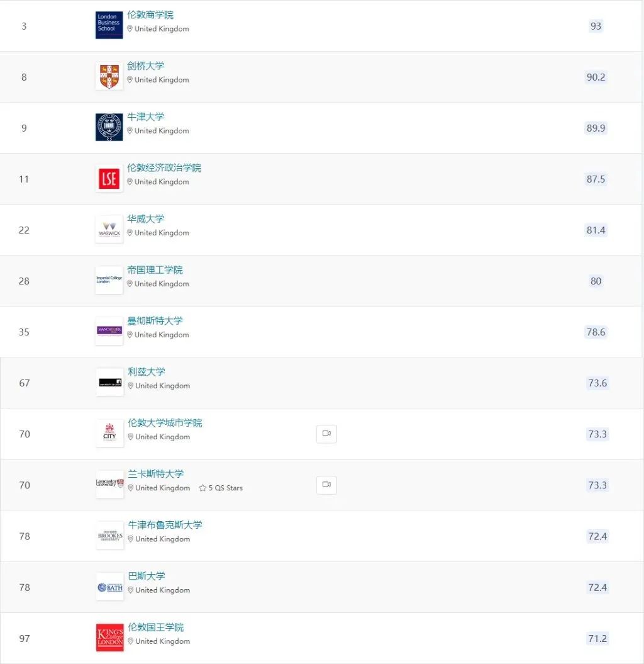Click the Imperial College London logo
This screenshot has height=664, width=644.
pyautogui.click(x=109, y=280)
